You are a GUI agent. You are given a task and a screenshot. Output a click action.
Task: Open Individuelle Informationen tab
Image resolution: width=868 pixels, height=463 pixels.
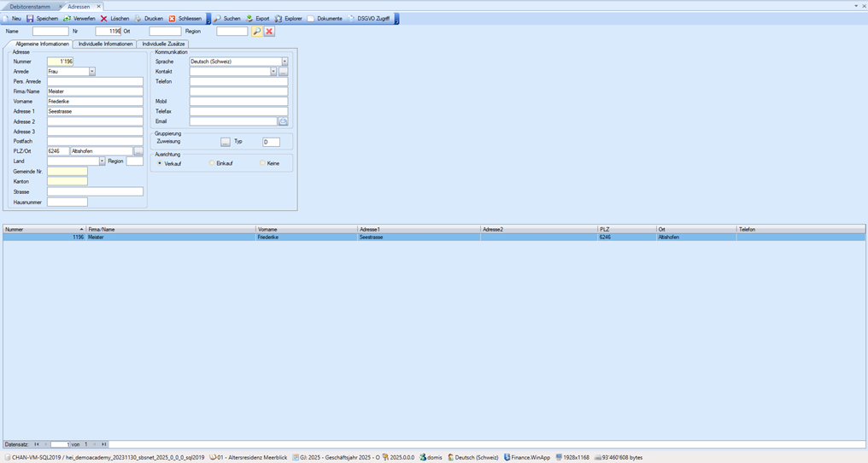tap(105, 44)
